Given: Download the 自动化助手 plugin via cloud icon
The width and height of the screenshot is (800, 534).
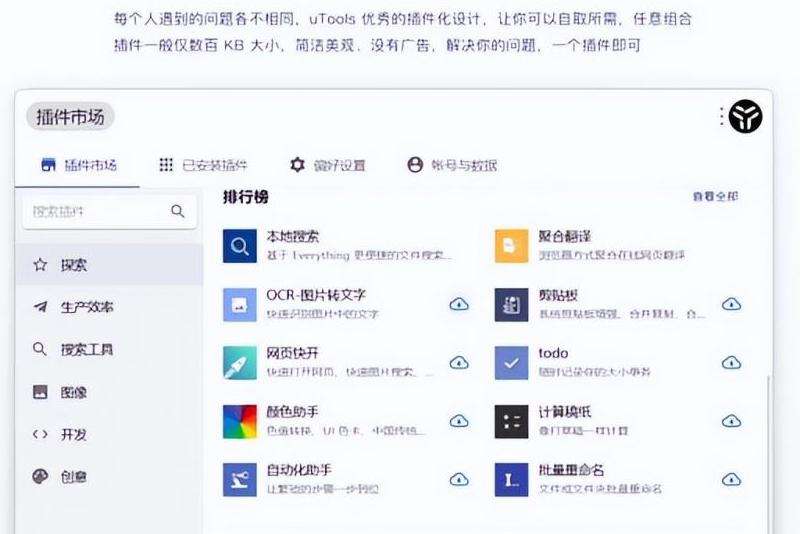Looking at the screenshot, I should 459,479.
